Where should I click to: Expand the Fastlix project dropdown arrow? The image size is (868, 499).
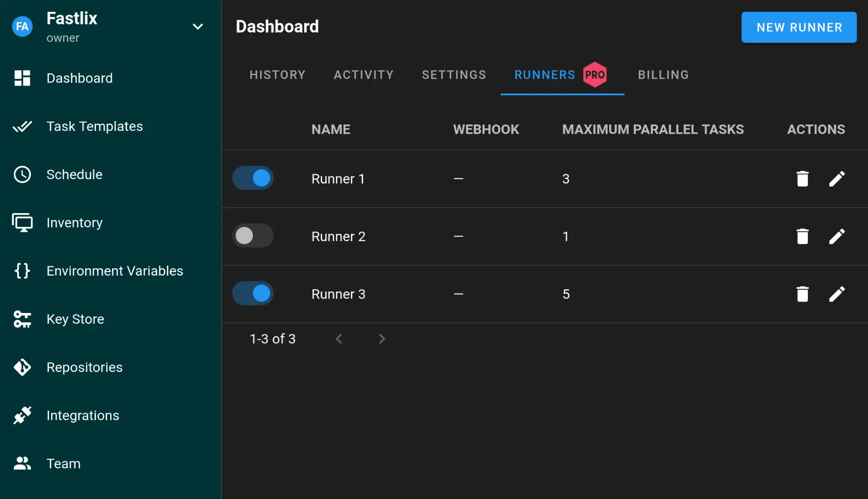tap(198, 27)
